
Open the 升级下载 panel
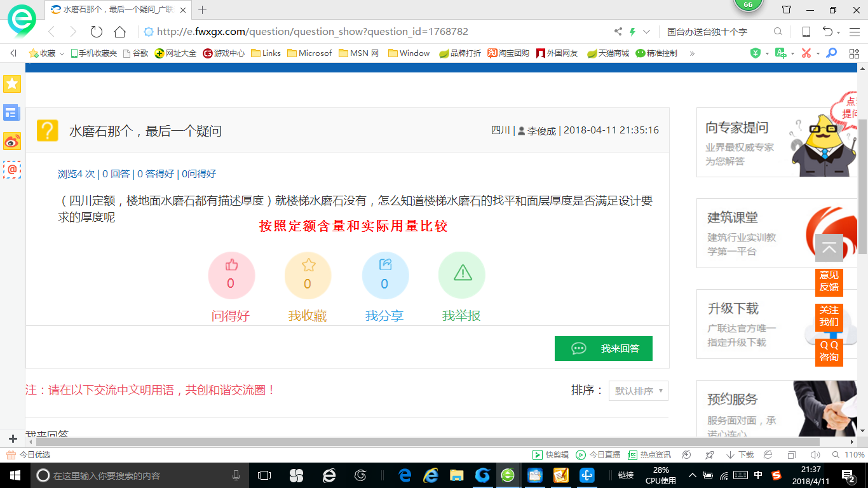point(776,324)
